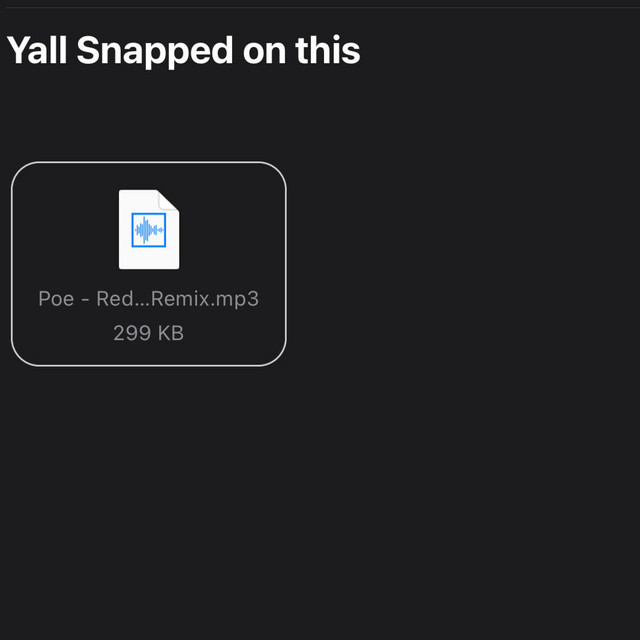640x640 pixels.
Task: Click the heading Yall Snapped on this
Action: (x=183, y=51)
